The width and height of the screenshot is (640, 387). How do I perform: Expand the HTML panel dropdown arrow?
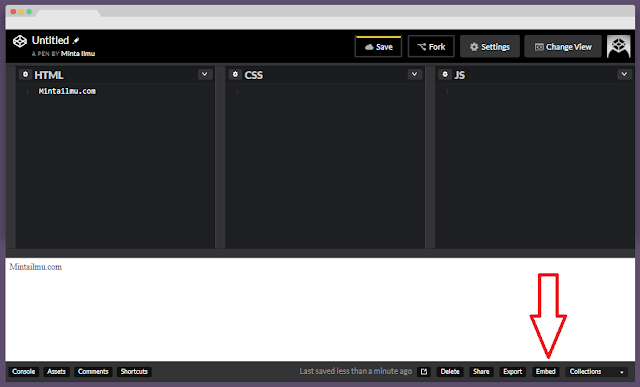point(204,74)
